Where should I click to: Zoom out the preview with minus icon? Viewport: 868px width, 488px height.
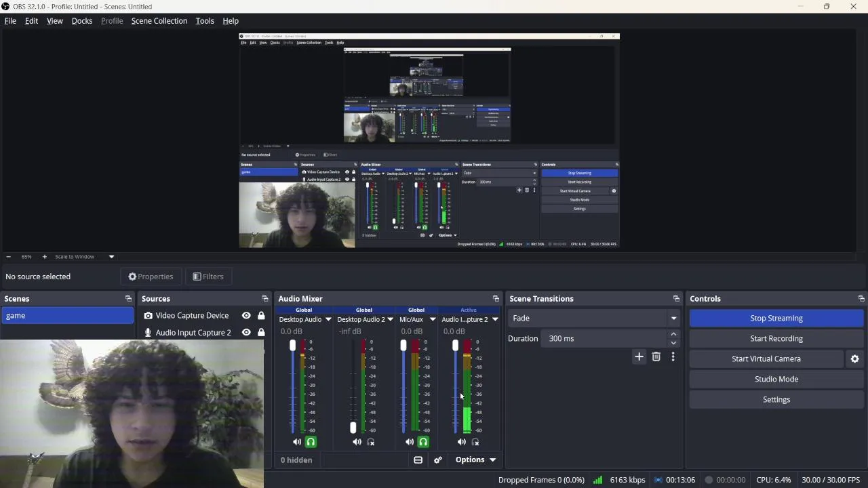coord(8,257)
